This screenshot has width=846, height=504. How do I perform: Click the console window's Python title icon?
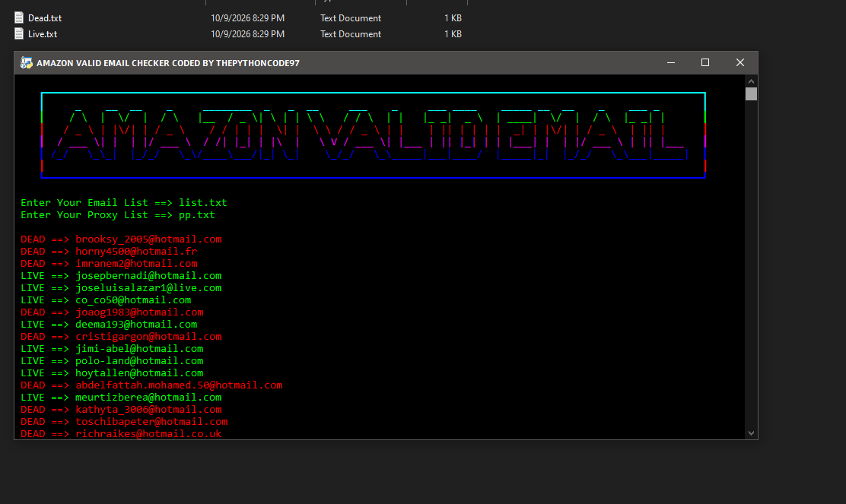pyautogui.click(x=27, y=63)
